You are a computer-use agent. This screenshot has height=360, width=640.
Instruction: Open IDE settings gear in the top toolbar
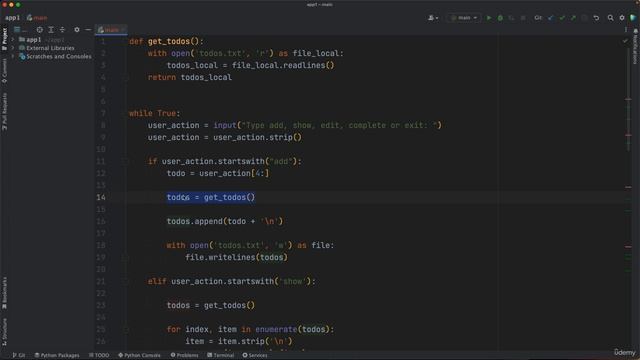pyautogui.click(x=622, y=18)
